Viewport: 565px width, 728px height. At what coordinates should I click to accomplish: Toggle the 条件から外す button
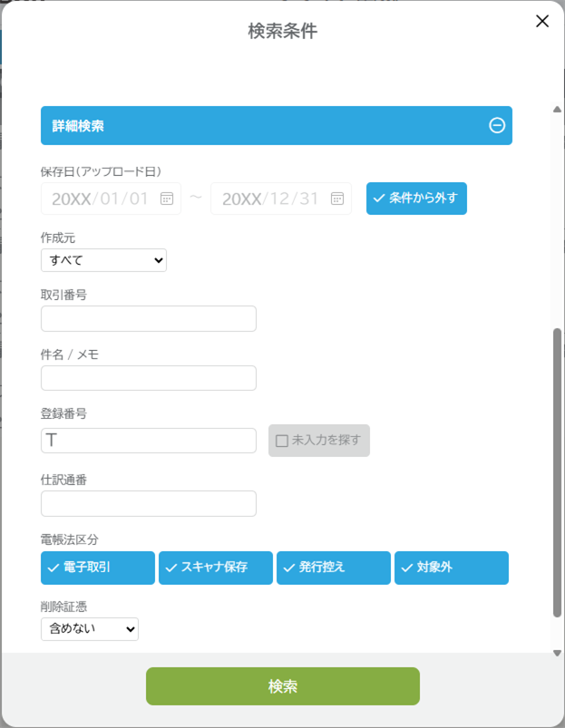coord(416,199)
